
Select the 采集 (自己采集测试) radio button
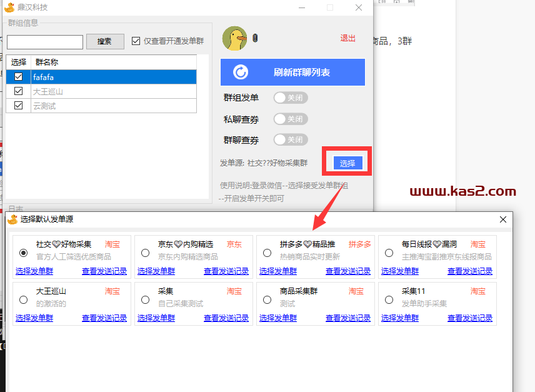(x=146, y=300)
